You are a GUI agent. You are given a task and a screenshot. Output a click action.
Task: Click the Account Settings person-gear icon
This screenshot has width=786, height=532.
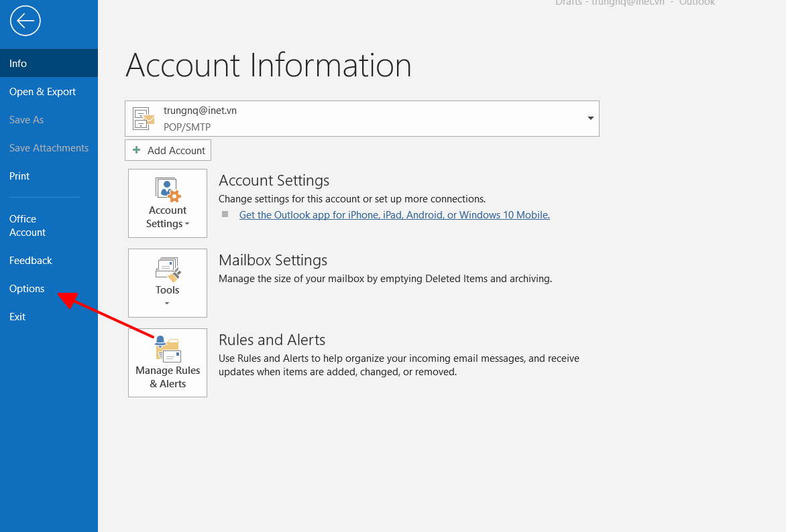pos(168,190)
